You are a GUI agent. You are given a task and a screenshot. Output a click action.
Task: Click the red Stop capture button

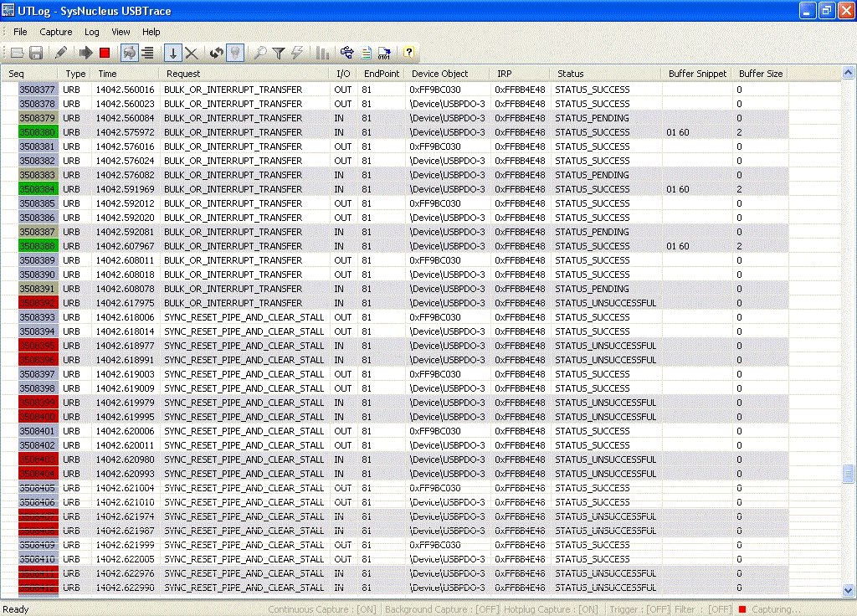pyautogui.click(x=105, y=53)
